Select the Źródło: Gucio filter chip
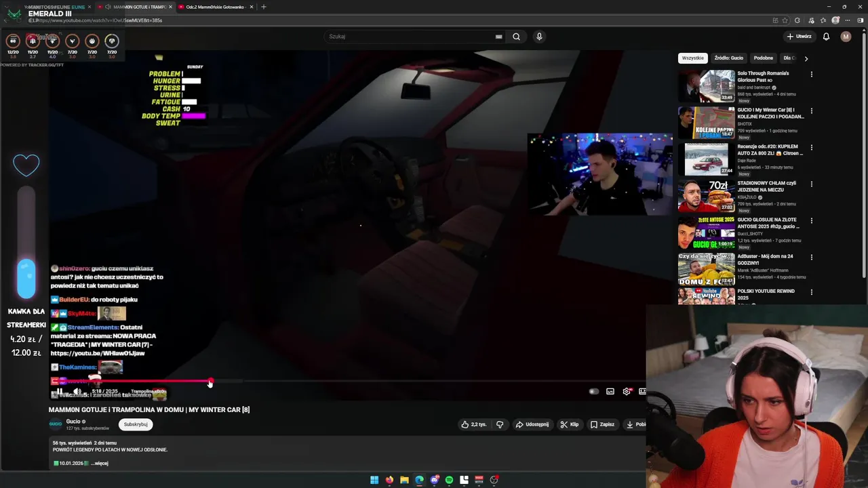868x488 pixels. (729, 58)
